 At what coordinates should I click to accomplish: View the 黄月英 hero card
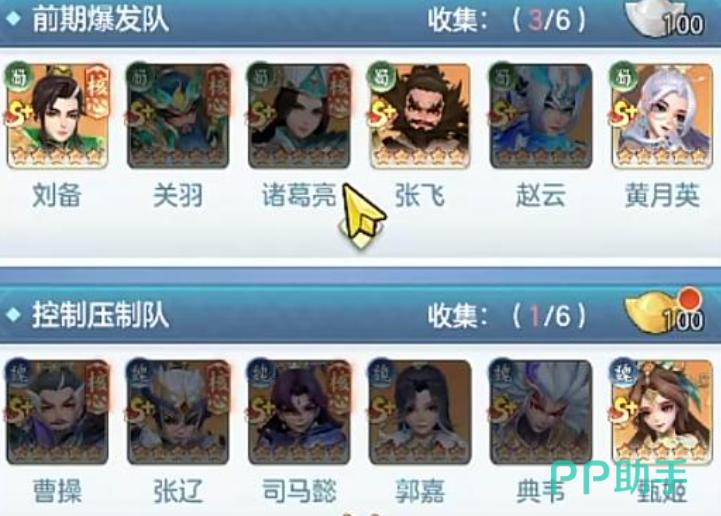click(662, 116)
